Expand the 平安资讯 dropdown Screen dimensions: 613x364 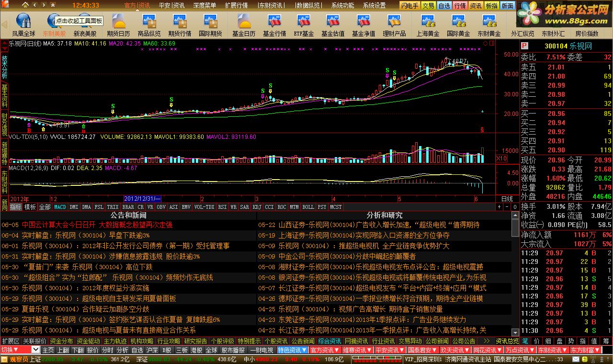point(390,350)
